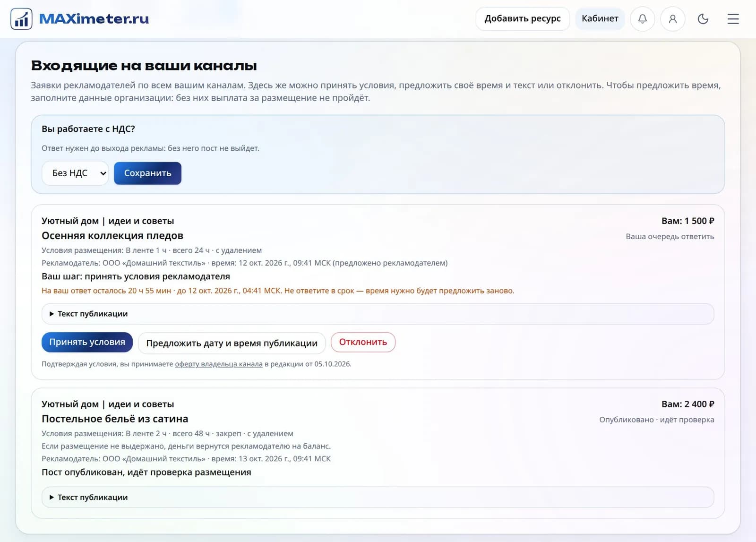Image resolution: width=756 pixels, height=542 pixels.
Task: Click the Сохранить button
Action: 147,173
